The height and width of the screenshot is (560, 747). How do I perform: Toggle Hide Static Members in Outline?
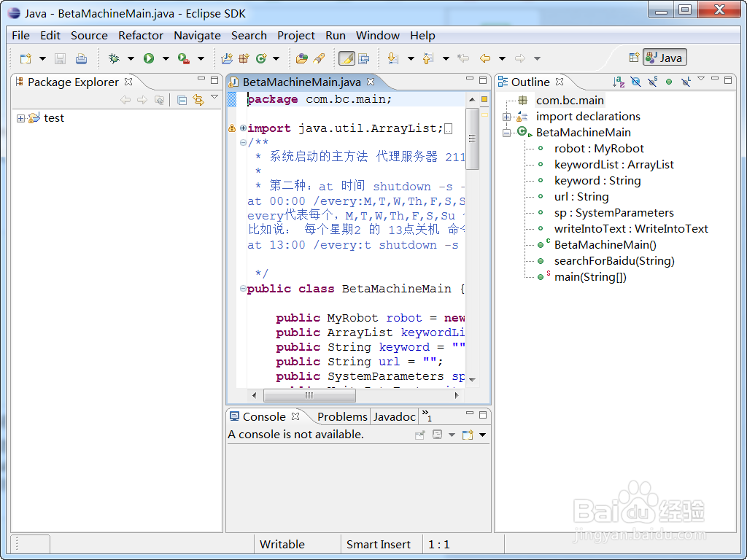[x=652, y=82]
